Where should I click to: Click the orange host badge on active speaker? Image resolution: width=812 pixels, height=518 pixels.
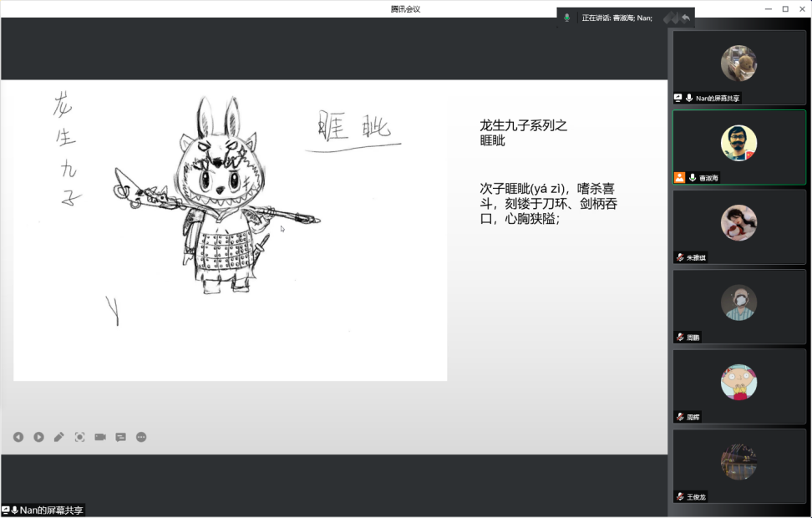679,178
